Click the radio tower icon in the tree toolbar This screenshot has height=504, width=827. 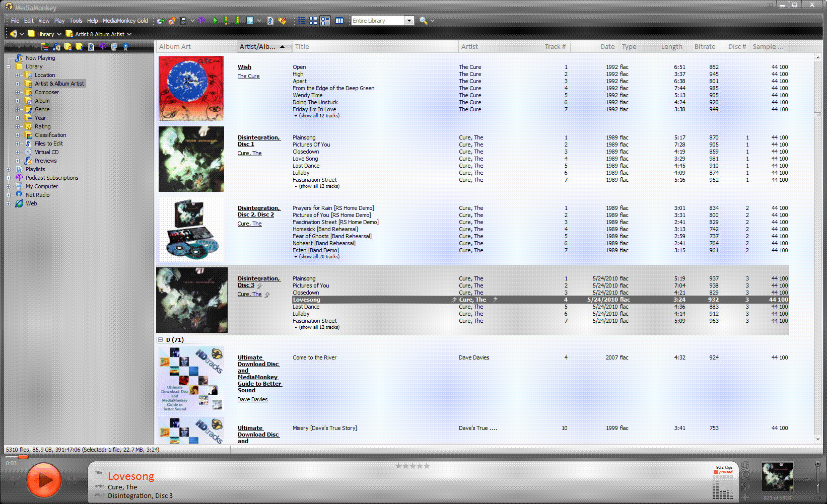[x=125, y=47]
